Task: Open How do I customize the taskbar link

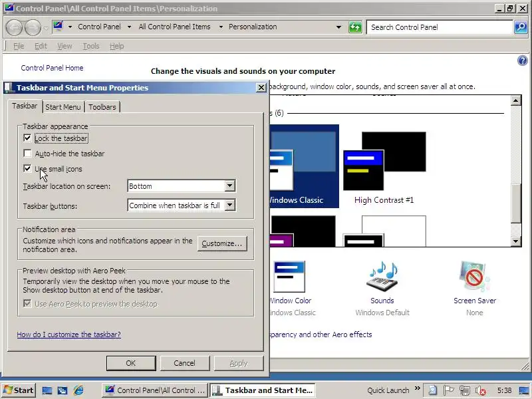Action: (x=69, y=334)
